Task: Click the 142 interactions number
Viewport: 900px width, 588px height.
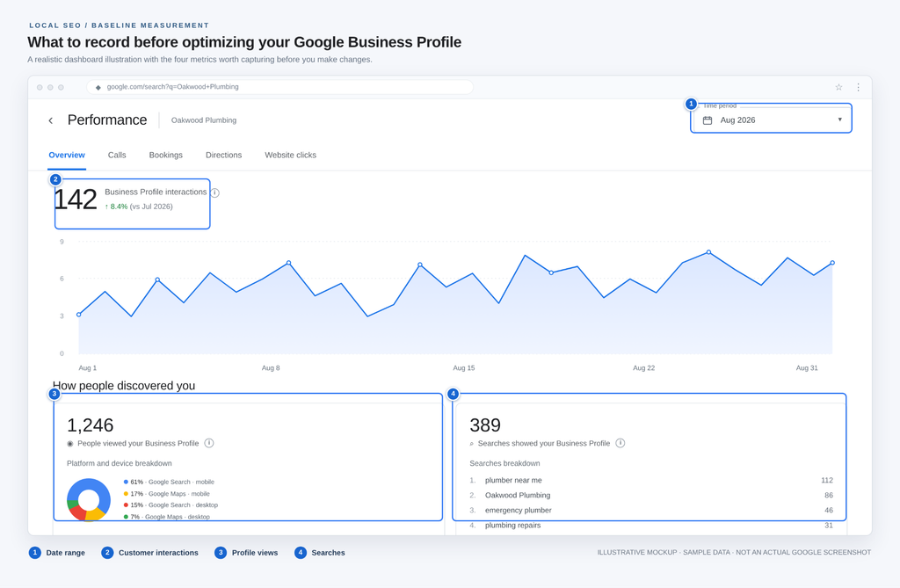Action: pyautogui.click(x=76, y=200)
